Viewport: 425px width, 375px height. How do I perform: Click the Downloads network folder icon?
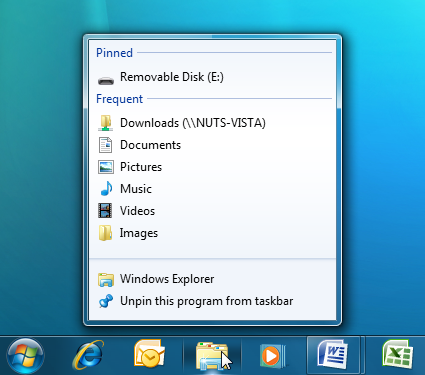106,123
